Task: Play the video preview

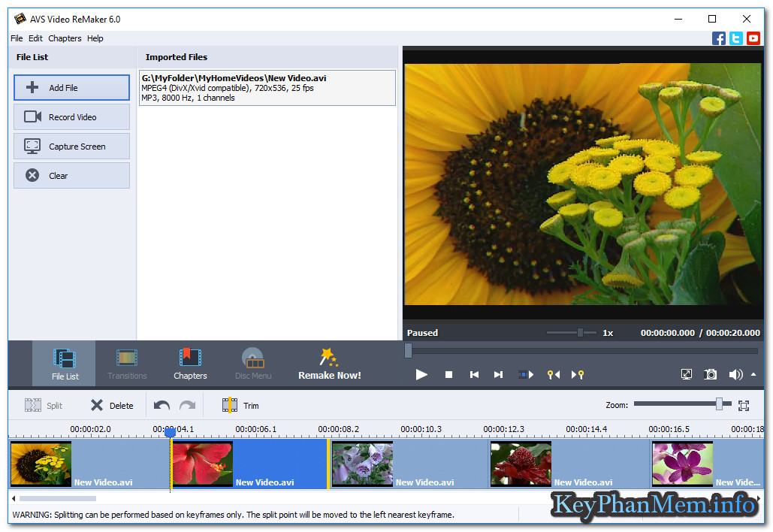Action: [x=421, y=375]
